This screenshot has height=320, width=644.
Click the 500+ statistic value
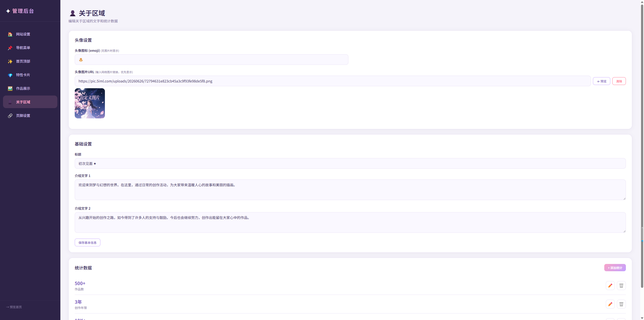tap(80, 283)
